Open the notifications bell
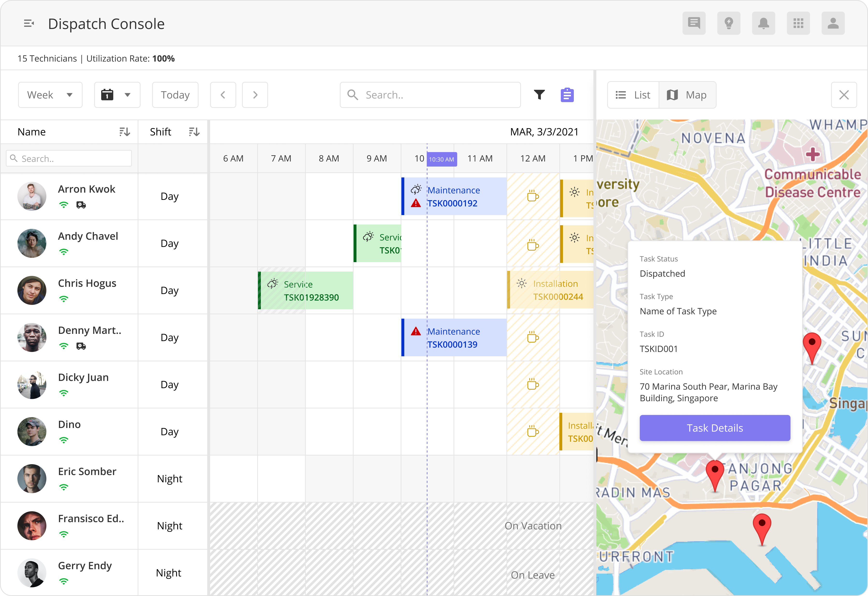 763,23
